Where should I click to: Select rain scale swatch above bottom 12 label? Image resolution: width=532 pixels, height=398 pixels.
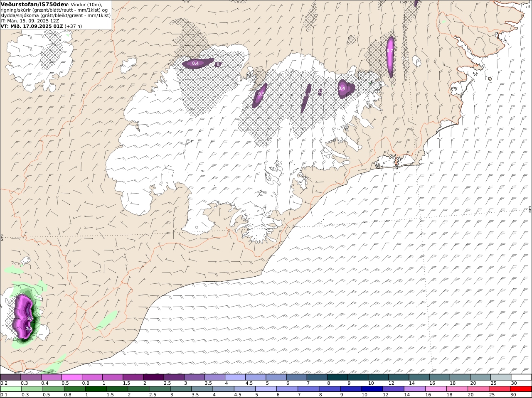[393, 389]
